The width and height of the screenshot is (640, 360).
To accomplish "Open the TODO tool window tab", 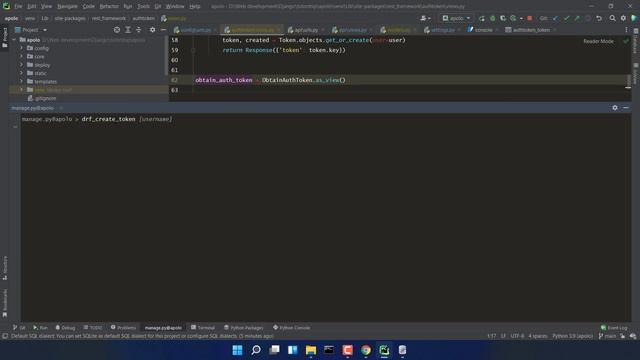I will point(93,328).
